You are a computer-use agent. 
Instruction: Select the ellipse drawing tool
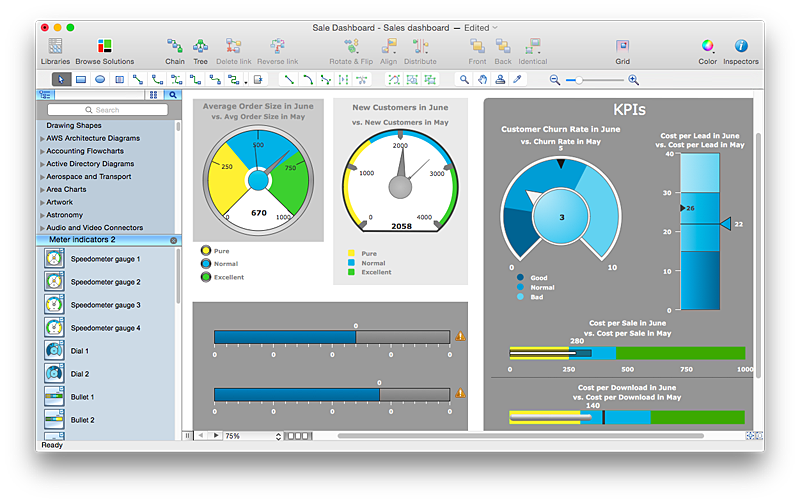pos(100,79)
